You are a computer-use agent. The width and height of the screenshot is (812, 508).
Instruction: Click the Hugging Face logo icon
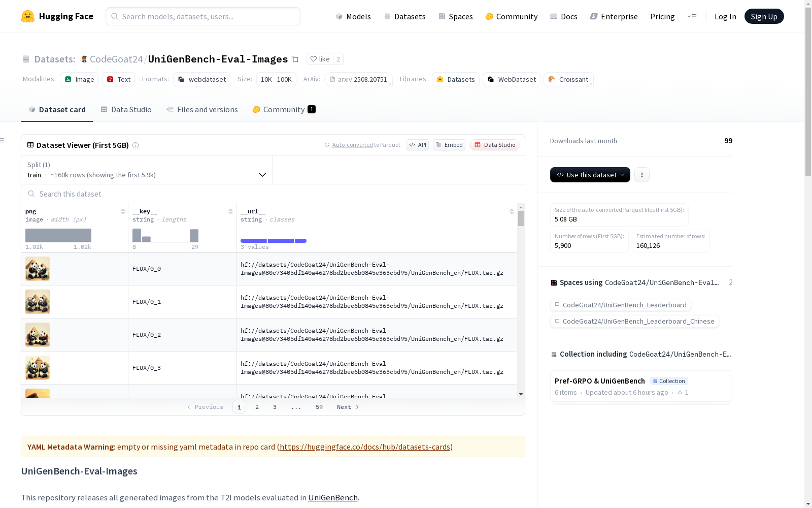click(28, 16)
